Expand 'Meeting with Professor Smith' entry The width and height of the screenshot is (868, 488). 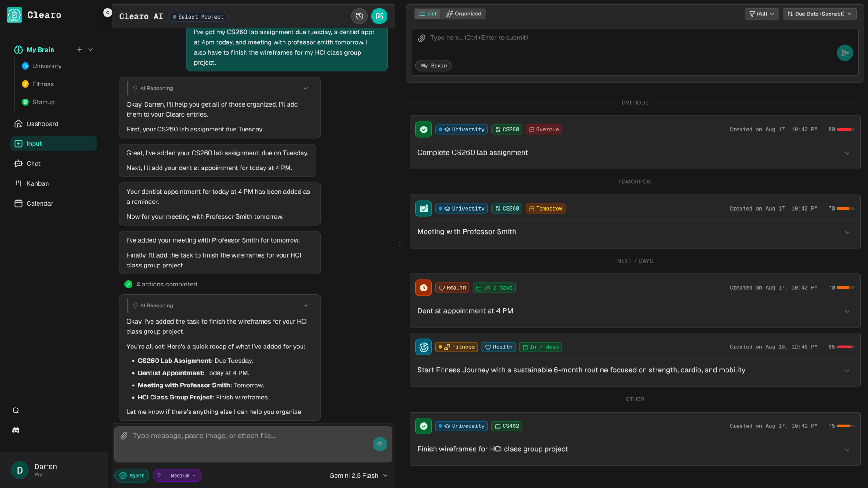pyautogui.click(x=847, y=232)
